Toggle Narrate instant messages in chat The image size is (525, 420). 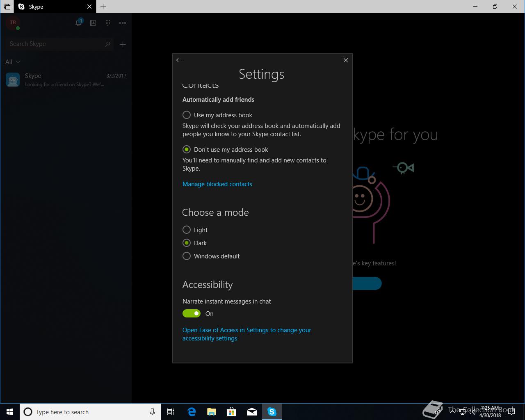click(x=192, y=313)
